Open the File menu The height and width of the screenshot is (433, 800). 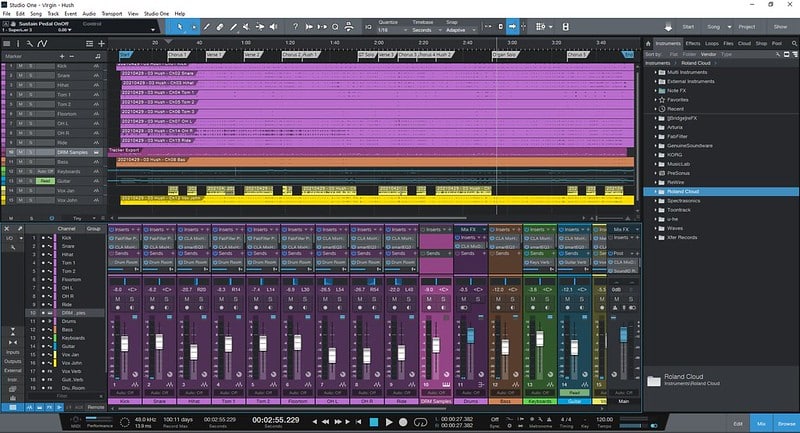tap(6, 14)
